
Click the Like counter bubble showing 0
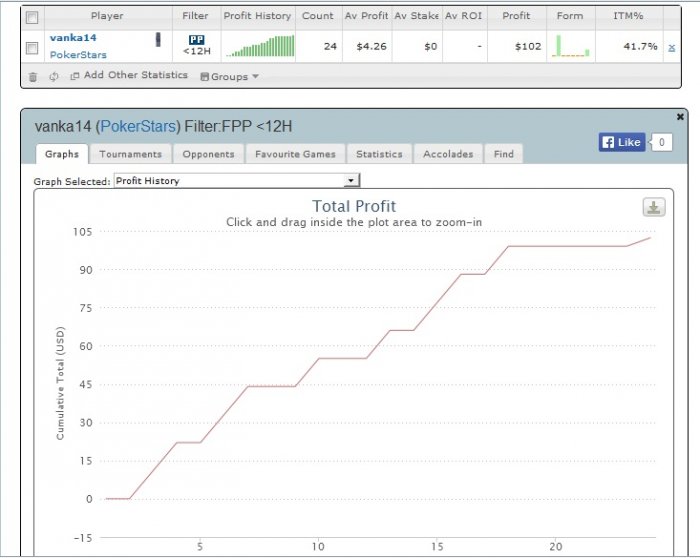tap(661, 142)
